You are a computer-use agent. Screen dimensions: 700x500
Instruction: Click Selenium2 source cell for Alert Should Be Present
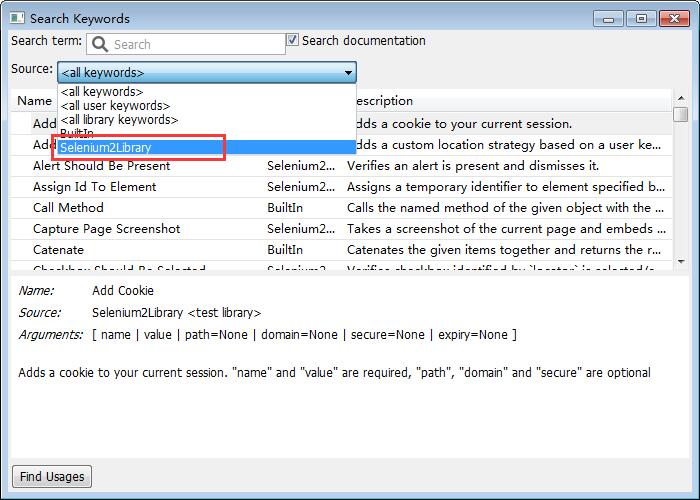(301, 166)
